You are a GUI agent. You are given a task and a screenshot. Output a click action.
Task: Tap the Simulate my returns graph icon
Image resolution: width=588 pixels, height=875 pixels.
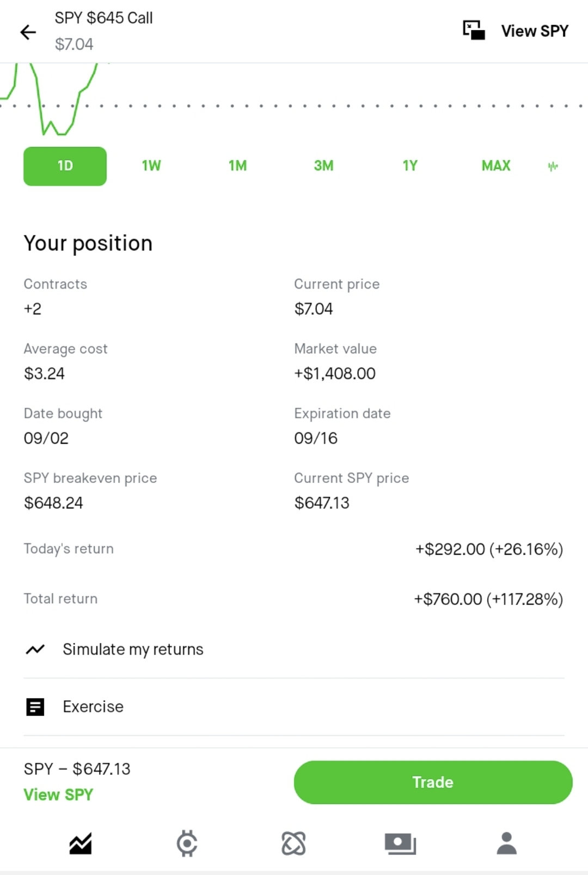click(x=35, y=649)
